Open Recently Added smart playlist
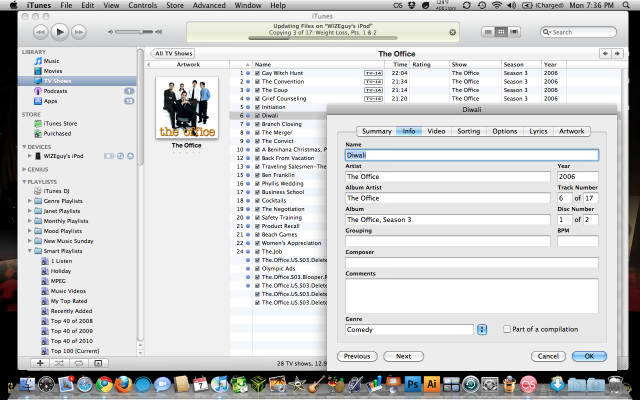Image resolution: width=640 pixels, height=400 pixels. [71, 311]
